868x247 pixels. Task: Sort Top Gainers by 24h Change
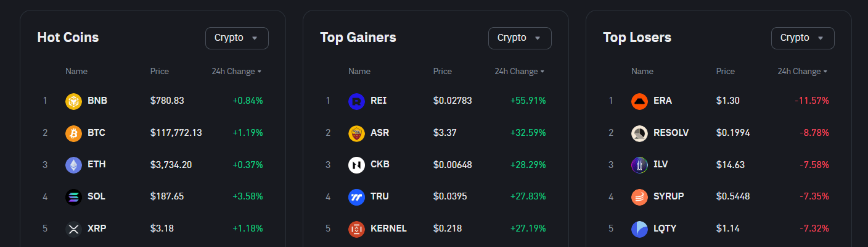[520, 72]
